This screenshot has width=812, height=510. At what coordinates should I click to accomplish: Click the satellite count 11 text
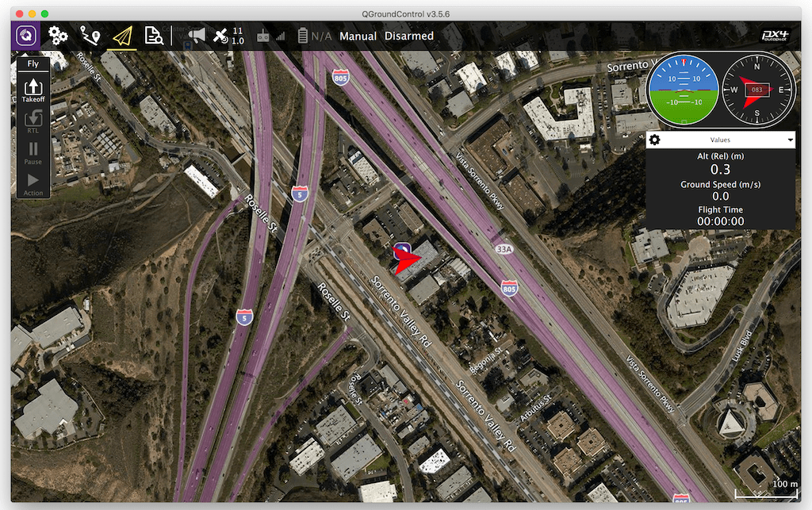click(238, 31)
